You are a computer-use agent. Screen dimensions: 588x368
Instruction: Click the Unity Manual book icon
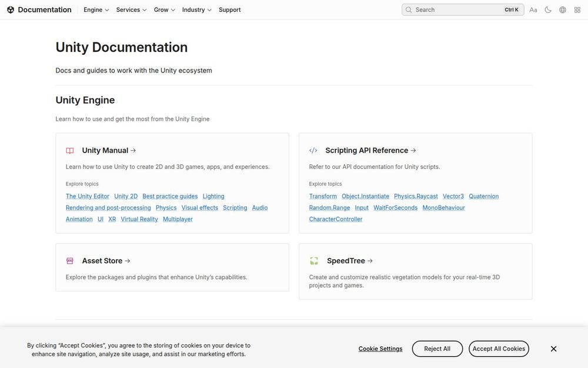tap(70, 151)
